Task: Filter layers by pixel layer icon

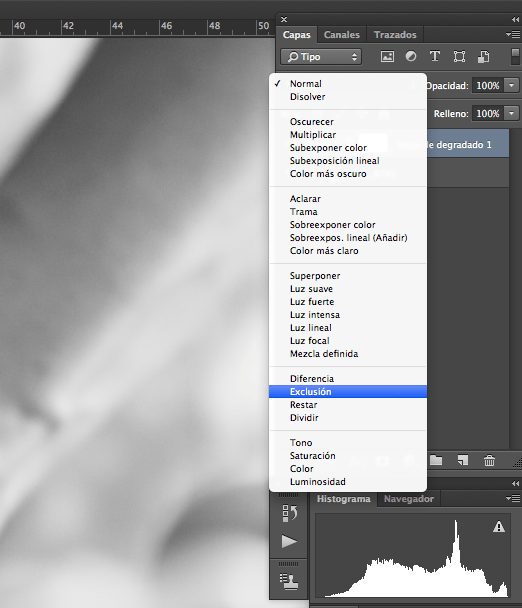Action: [387, 57]
